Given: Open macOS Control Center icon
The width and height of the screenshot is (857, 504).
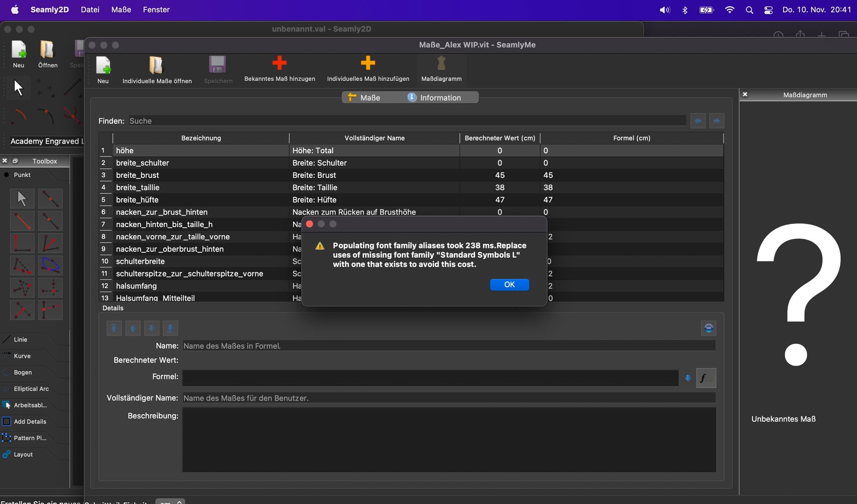Looking at the screenshot, I should coord(768,10).
